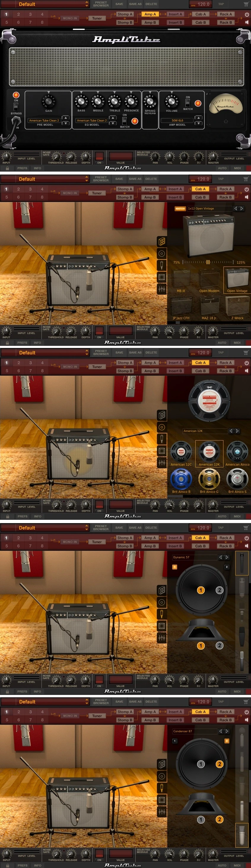
Task: Step EQ MODEL down from American Tube Clean 2
Action: click(x=113, y=123)
